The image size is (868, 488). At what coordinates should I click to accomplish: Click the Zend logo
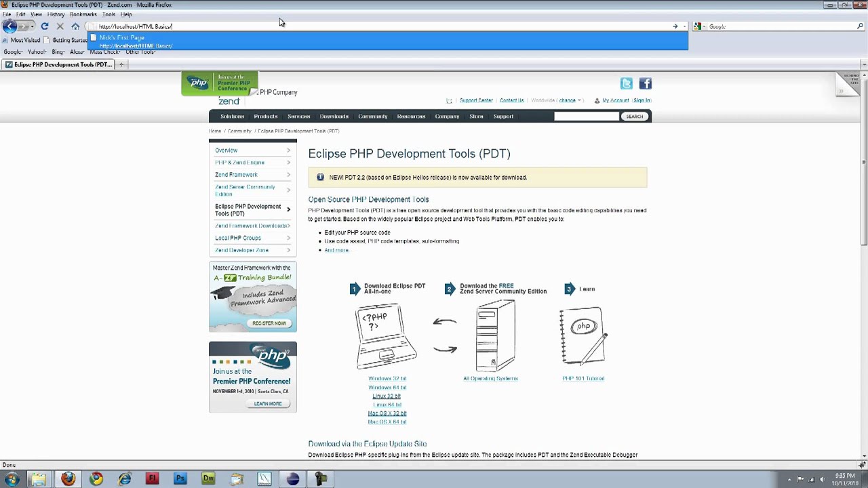229,101
